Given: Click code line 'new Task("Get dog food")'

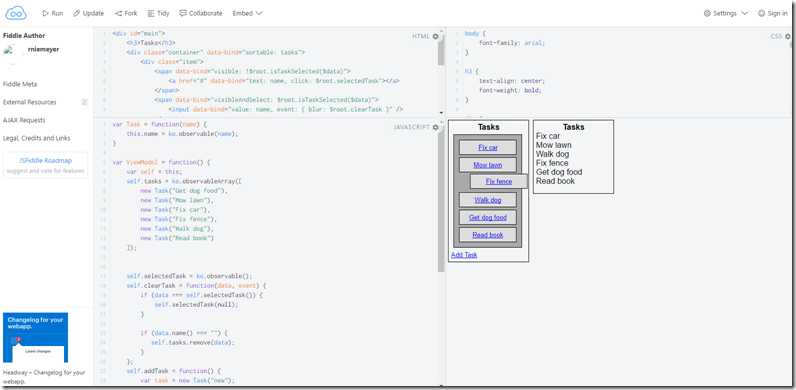Looking at the screenshot, I should tap(184, 191).
